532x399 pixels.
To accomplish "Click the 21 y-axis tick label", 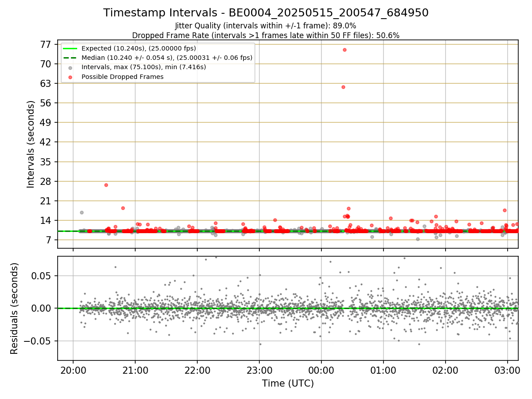I will (x=46, y=201).
